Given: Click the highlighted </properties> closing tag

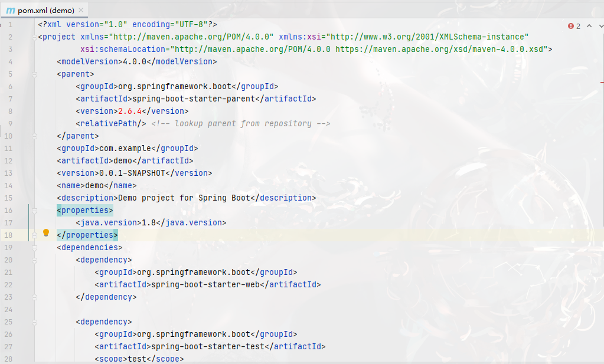Looking at the screenshot, I should [x=87, y=234].
